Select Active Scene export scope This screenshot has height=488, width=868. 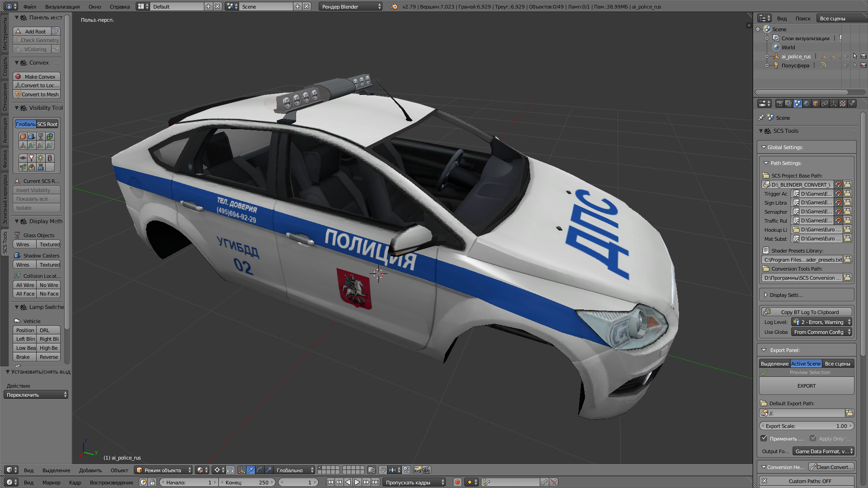click(806, 364)
